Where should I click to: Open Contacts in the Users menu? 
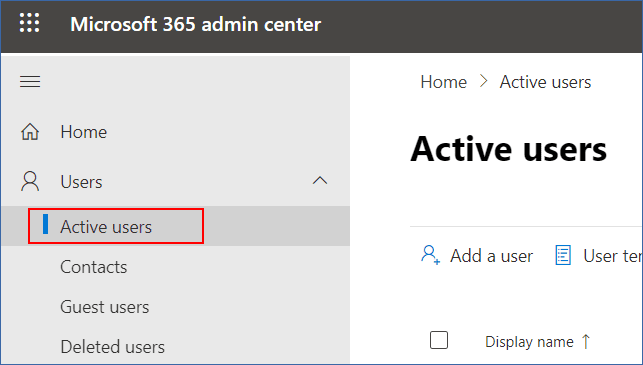[x=93, y=267]
